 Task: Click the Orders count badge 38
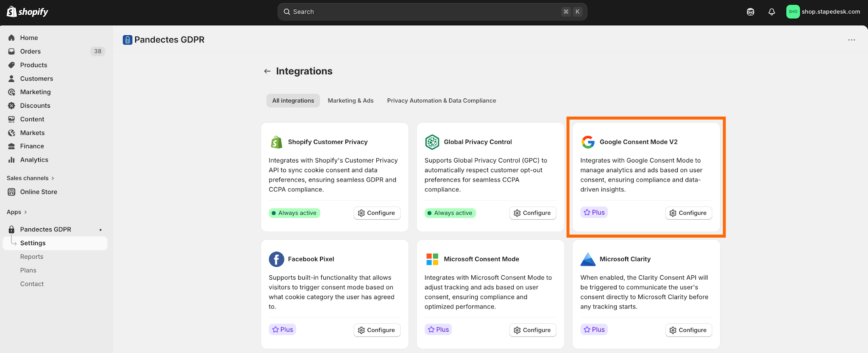click(x=98, y=51)
